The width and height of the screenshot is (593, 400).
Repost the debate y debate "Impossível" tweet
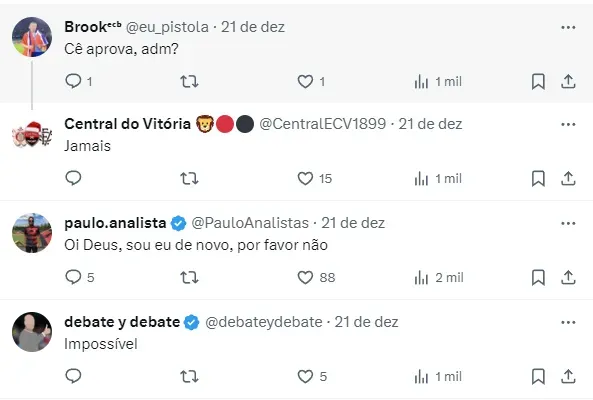189,377
